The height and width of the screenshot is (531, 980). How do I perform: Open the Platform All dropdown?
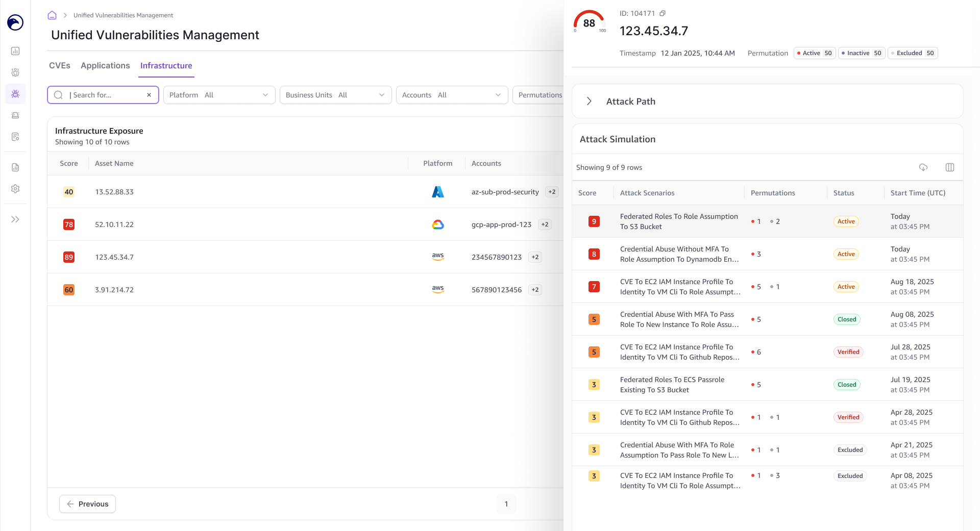[219, 95]
